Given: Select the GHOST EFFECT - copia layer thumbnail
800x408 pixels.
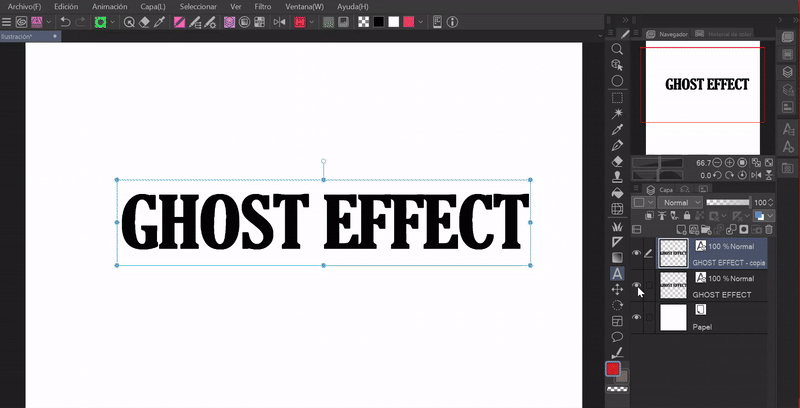Looking at the screenshot, I should pyautogui.click(x=673, y=253).
